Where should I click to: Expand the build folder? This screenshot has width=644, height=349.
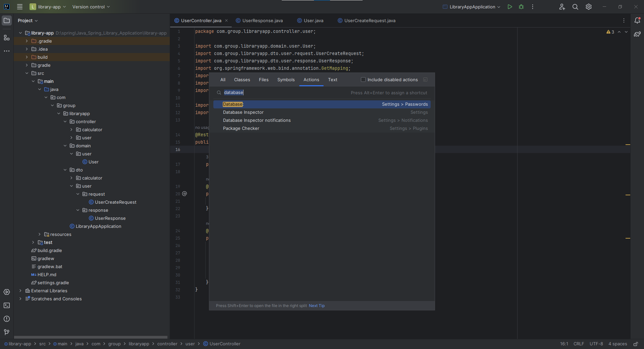click(27, 57)
